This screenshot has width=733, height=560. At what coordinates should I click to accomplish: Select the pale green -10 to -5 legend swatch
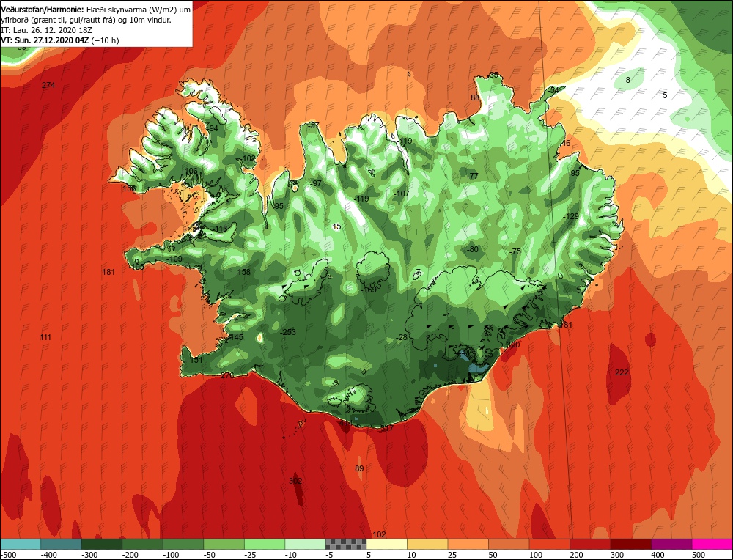pyautogui.click(x=305, y=545)
